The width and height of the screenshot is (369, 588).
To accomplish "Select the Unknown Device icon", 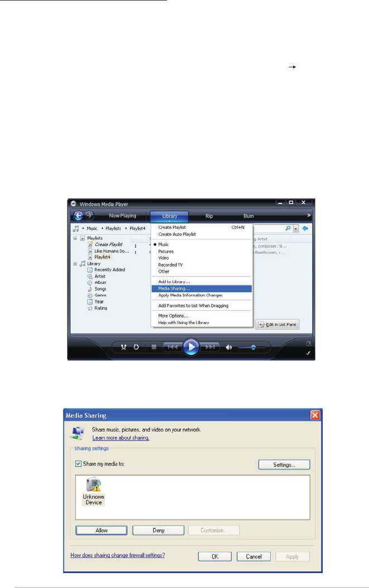I will (x=93, y=491).
